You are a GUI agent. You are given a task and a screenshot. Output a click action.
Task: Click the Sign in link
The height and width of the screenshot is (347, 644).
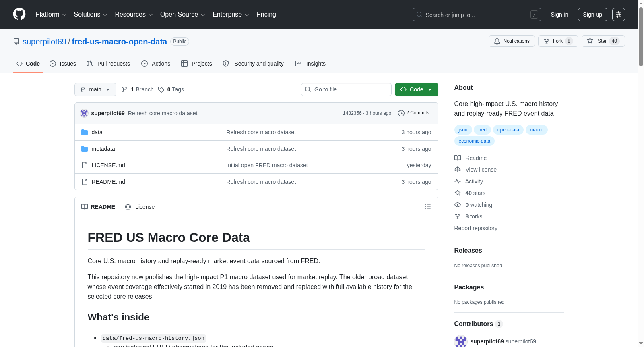point(559,15)
